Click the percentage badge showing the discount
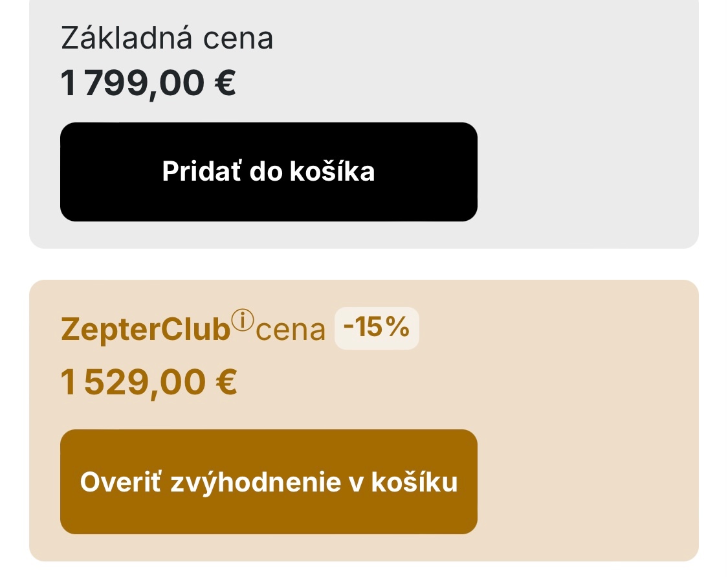728x577 pixels. [x=376, y=328]
